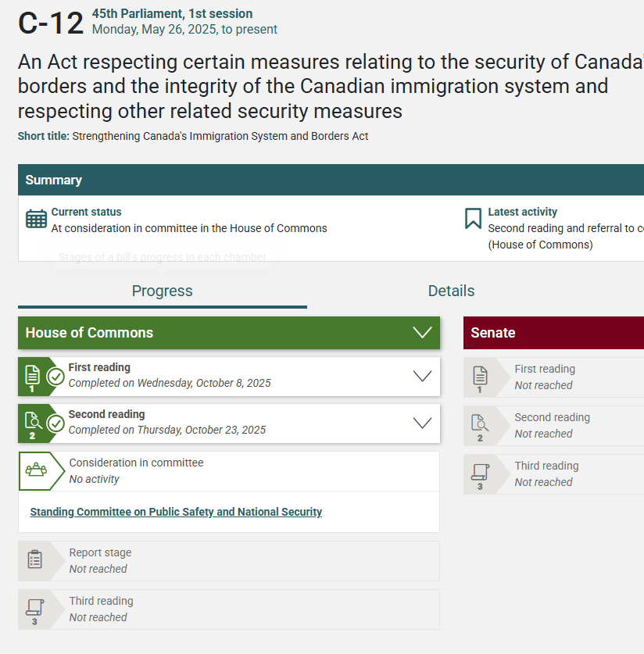Click the Senate section header

pyautogui.click(x=553, y=333)
